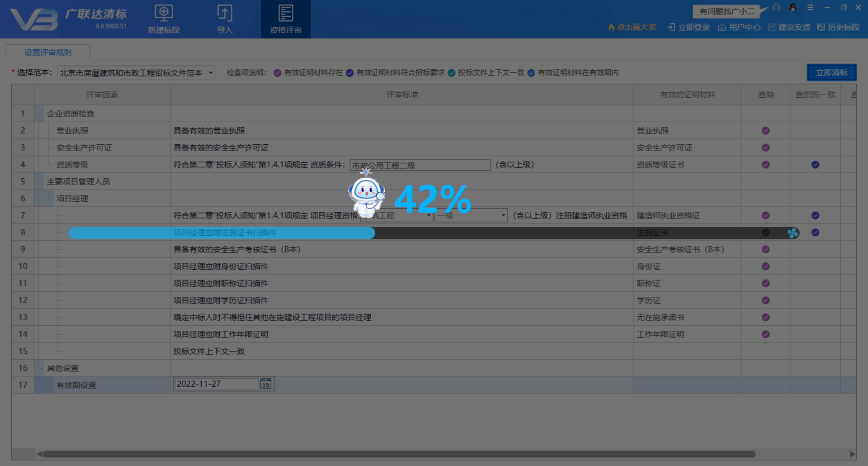Click the 有效期设置 date field 2022-11-27
868x466 pixels.
(216, 384)
